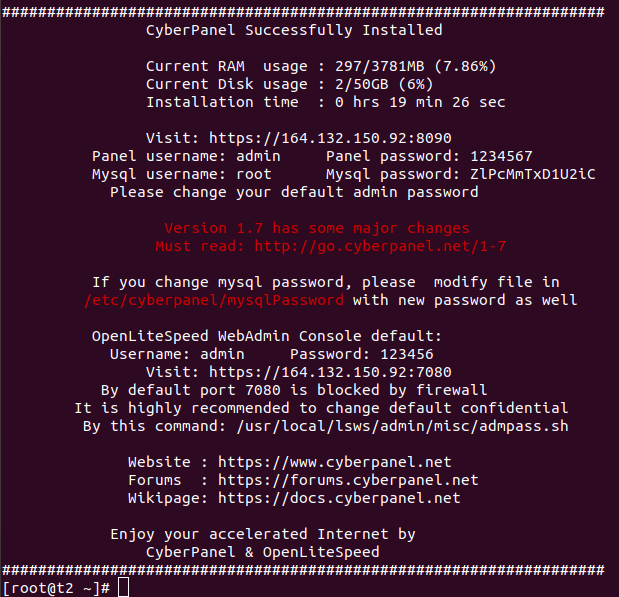Image resolution: width=619 pixels, height=597 pixels.
Task: Open the CyberPanel URL on port 8090
Action: click(x=339, y=138)
